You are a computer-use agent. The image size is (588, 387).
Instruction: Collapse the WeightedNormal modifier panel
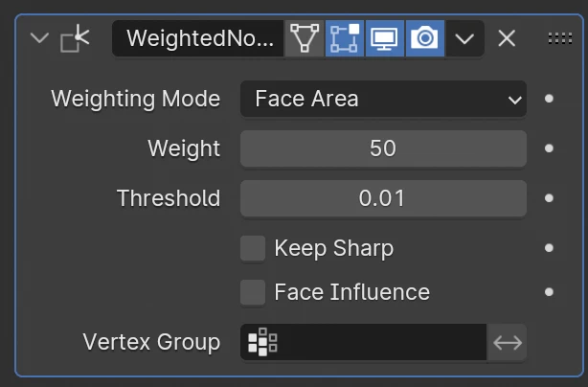[x=38, y=38]
